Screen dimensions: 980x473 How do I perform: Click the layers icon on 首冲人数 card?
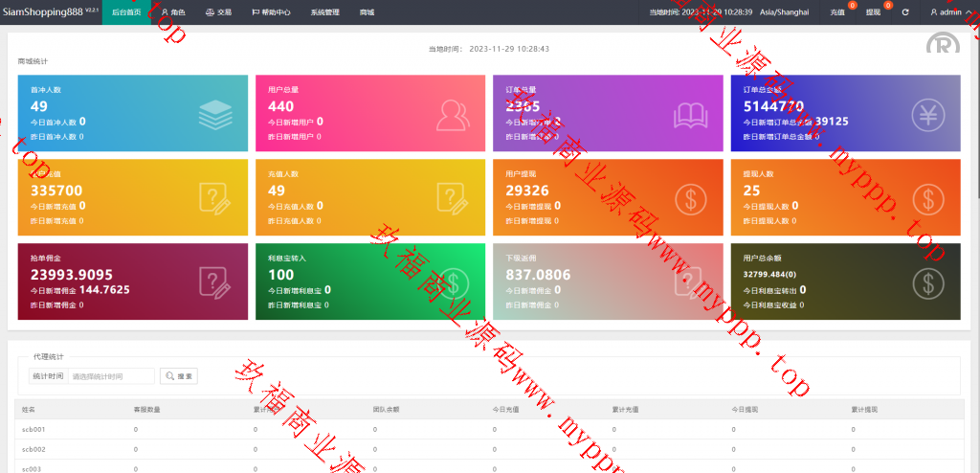215,115
